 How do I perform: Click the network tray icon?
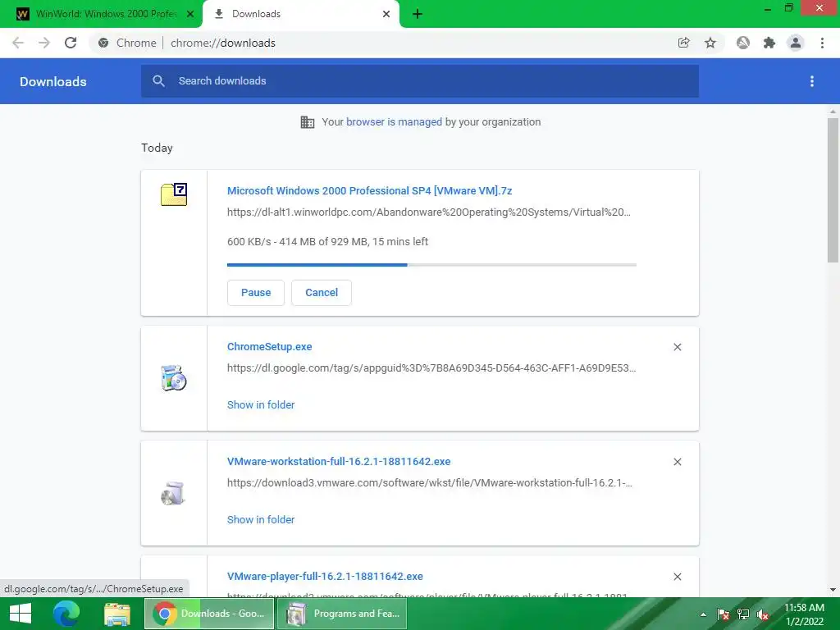coord(743,614)
